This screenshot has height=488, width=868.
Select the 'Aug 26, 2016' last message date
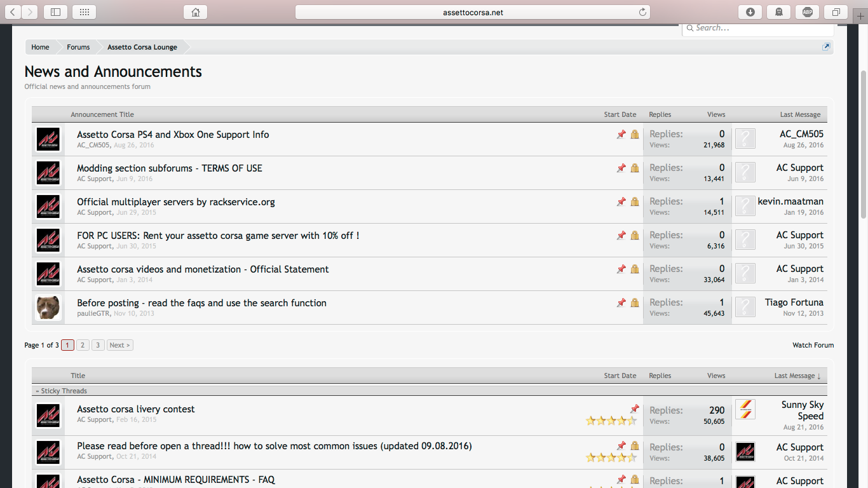[x=803, y=145]
